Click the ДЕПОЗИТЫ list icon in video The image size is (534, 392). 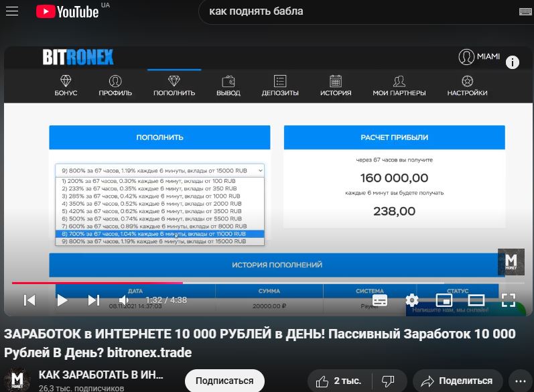pyautogui.click(x=280, y=81)
